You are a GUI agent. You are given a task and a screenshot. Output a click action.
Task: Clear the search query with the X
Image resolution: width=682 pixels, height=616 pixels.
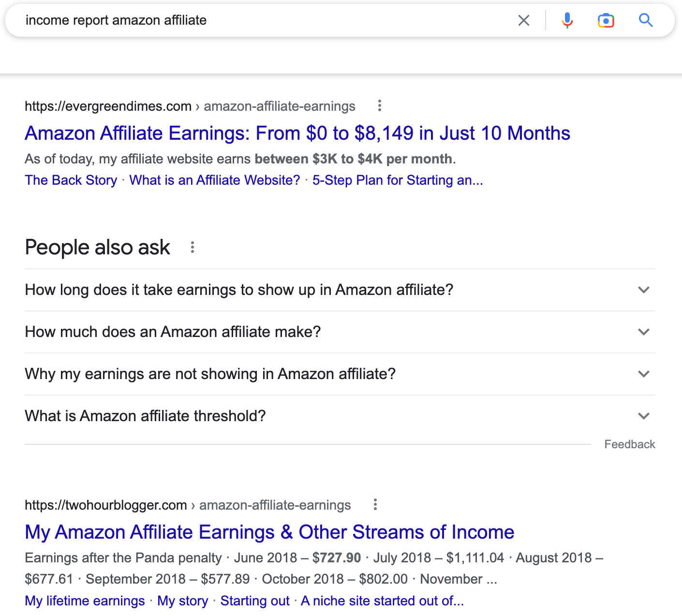pos(524,20)
